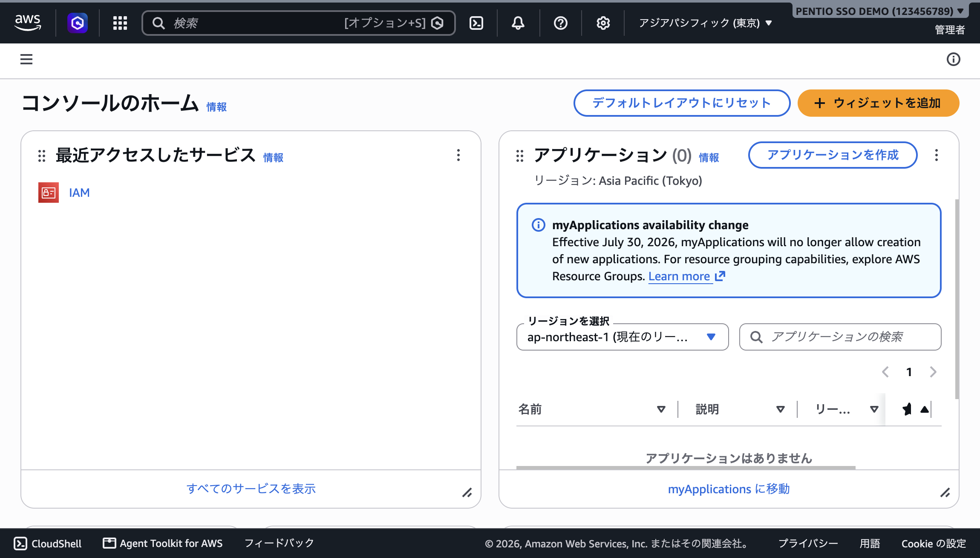Open the プライバシー footer link
This screenshot has width=980, height=558.
(808, 544)
